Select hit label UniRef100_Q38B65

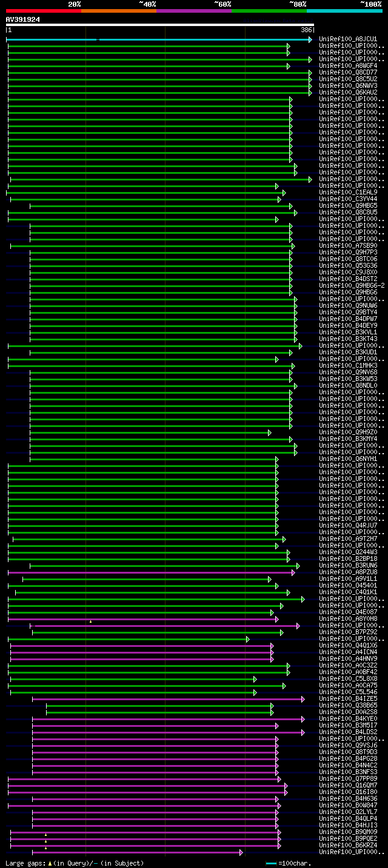click(x=349, y=706)
